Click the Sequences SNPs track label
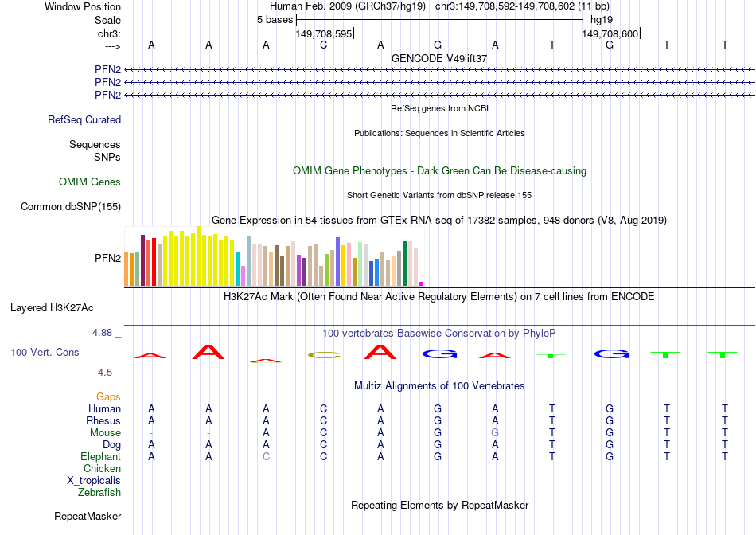 [x=95, y=150]
